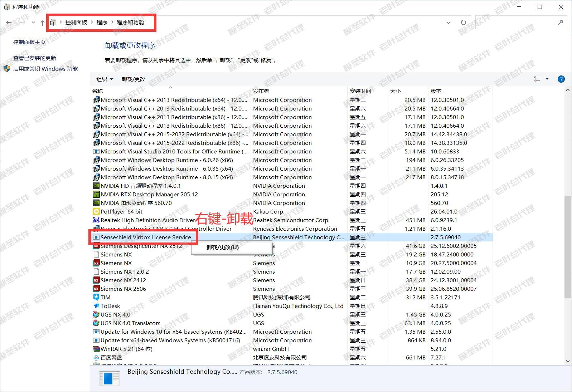Click the scrollbar up arrow
Image resolution: width=572 pixels, height=392 pixels.
point(568,90)
